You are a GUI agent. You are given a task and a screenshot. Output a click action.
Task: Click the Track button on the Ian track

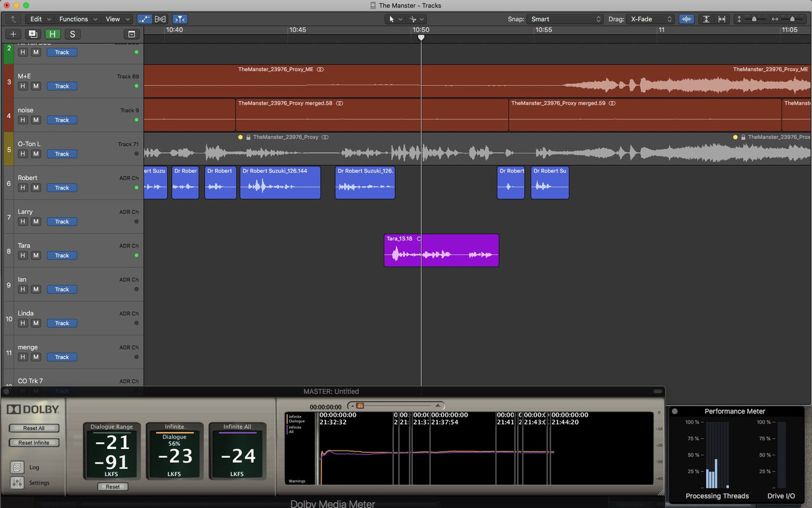[62, 290]
